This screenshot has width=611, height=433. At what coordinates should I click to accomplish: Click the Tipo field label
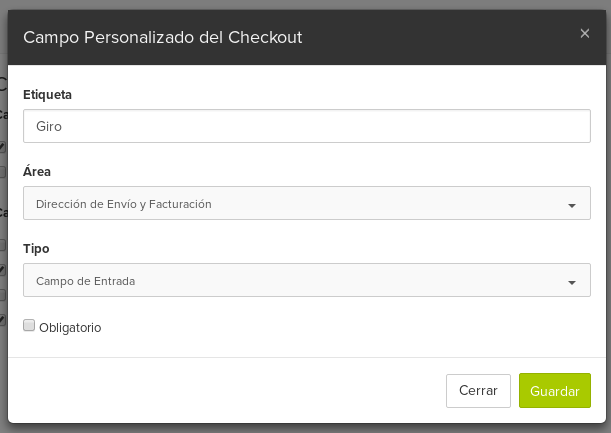(x=36, y=249)
